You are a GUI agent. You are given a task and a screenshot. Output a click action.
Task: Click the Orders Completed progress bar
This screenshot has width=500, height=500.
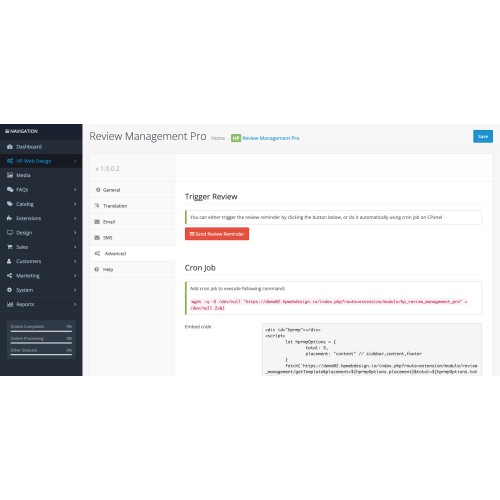point(41,331)
